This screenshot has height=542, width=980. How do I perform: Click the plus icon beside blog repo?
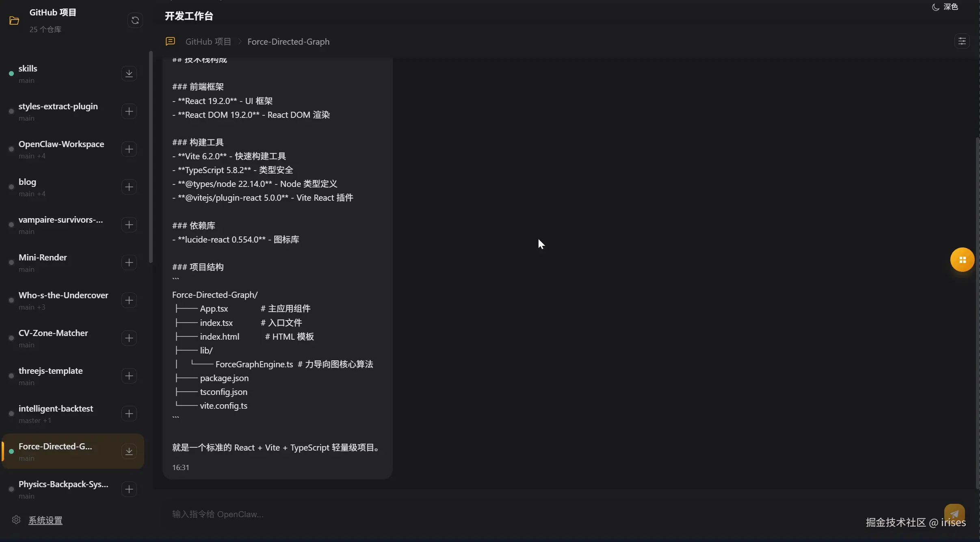point(129,187)
